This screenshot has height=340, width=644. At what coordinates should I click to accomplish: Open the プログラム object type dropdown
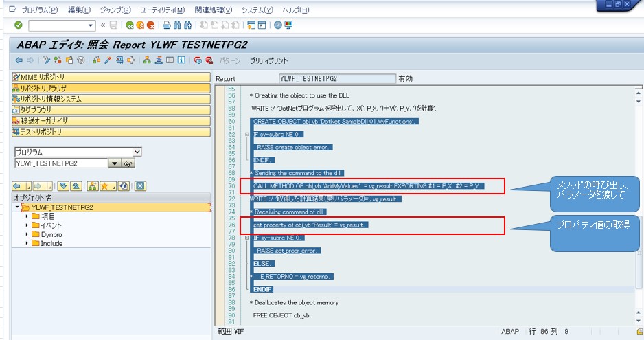pos(137,152)
